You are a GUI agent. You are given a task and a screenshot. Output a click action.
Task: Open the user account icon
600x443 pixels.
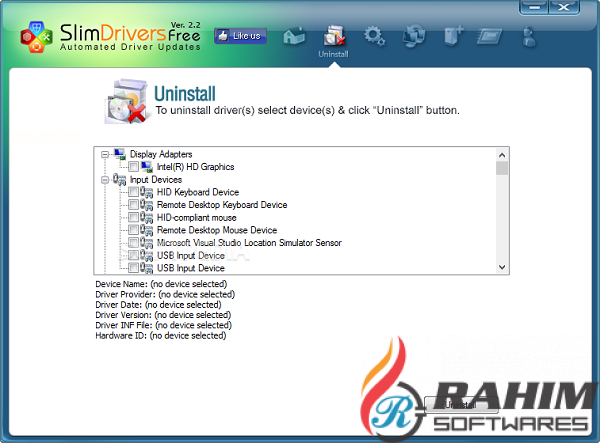(x=529, y=37)
